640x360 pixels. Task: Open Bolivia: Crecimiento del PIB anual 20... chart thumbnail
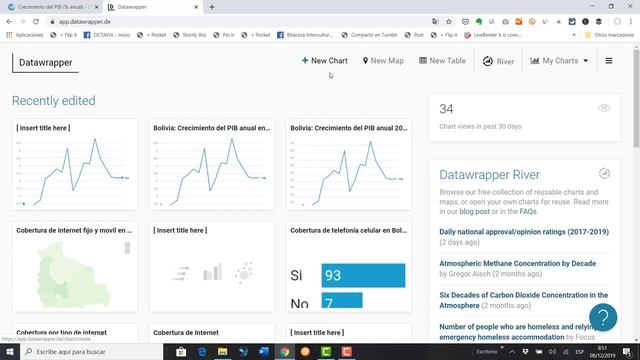tap(349, 164)
